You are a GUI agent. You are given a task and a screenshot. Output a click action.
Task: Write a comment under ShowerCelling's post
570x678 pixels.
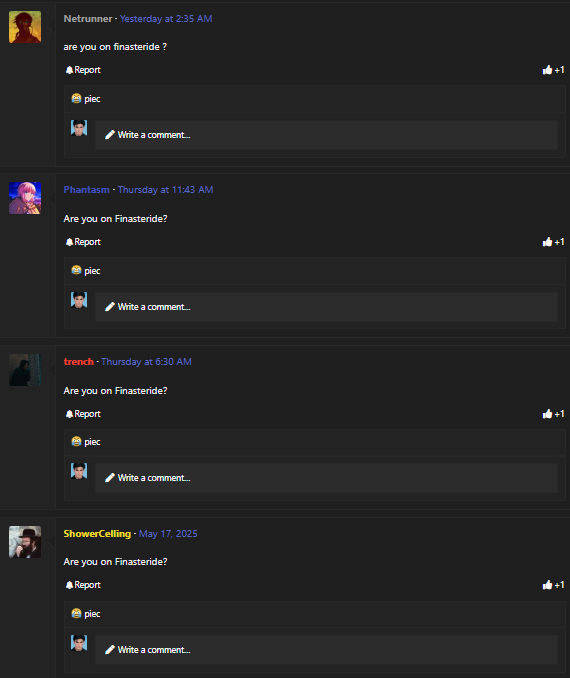pyautogui.click(x=326, y=650)
